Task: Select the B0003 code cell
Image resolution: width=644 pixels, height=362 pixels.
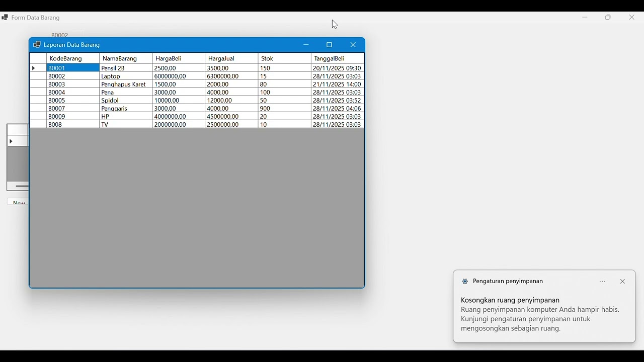Action: click(73, 84)
